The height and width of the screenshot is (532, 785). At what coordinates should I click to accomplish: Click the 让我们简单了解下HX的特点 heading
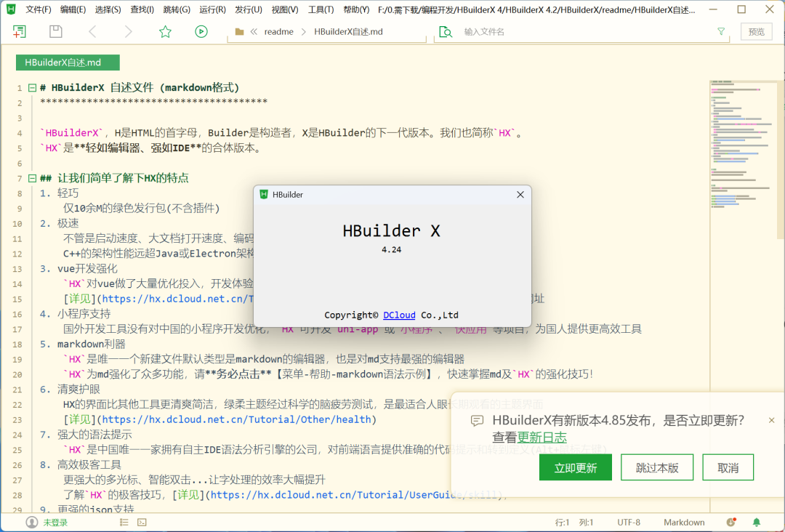coord(123,178)
